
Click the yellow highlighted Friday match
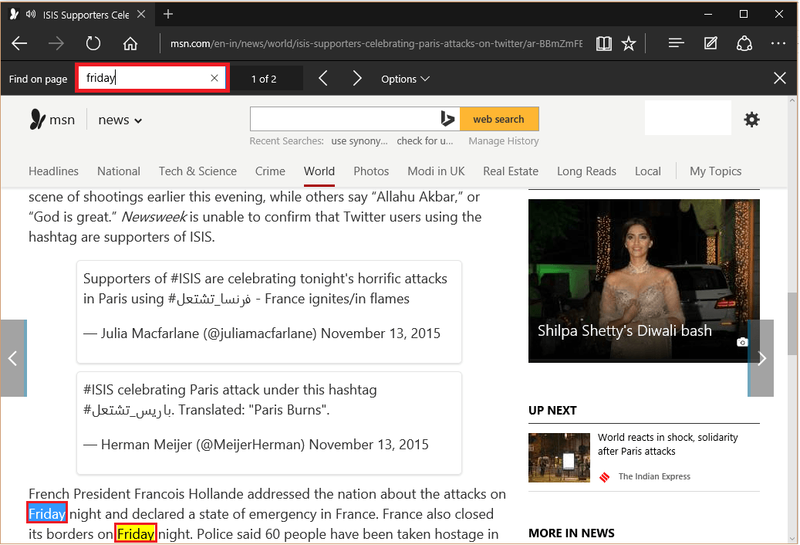(135, 534)
